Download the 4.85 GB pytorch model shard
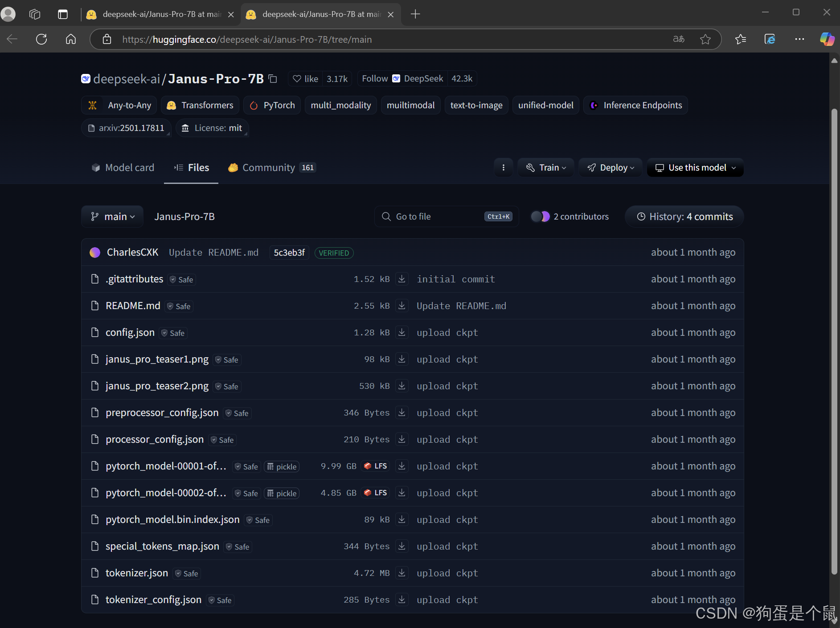Screen dimensions: 840x628 pos(402,493)
